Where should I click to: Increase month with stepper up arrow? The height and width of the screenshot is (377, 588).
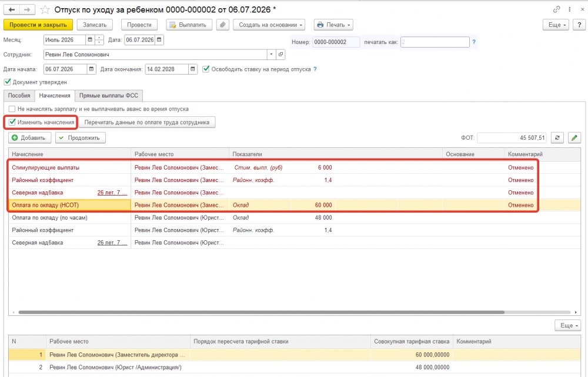point(99,38)
